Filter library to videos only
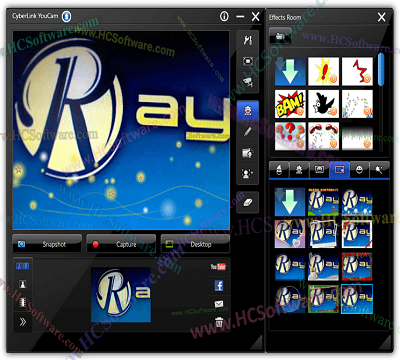This screenshot has width=400, height=360. point(23,303)
